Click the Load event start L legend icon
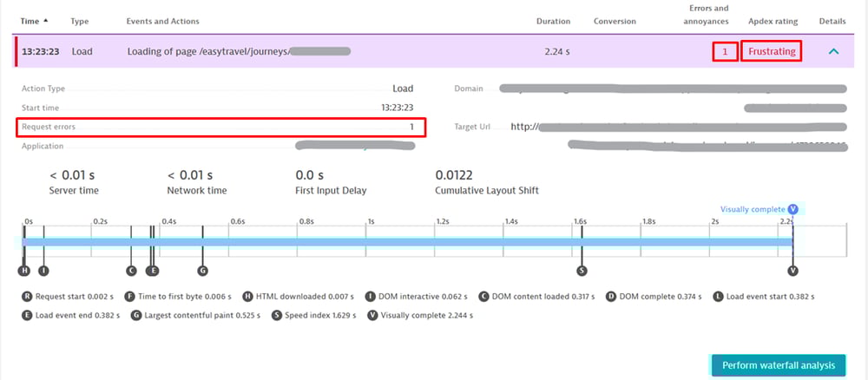Screen dimensions: 868x380 pyautogui.click(x=718, y=296)
